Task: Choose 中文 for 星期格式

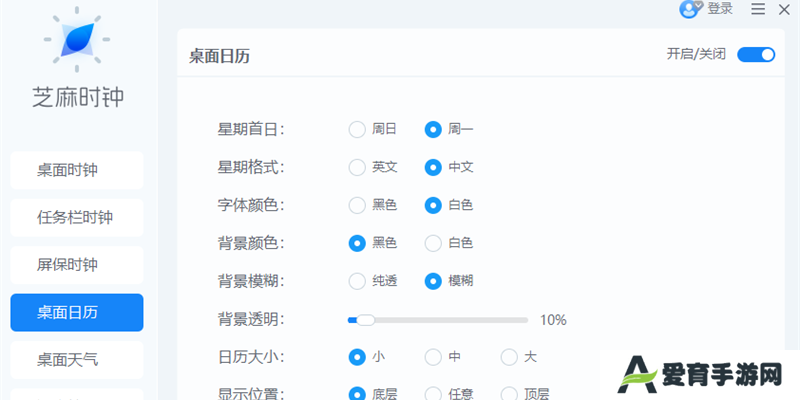Action: coord(433,167)
